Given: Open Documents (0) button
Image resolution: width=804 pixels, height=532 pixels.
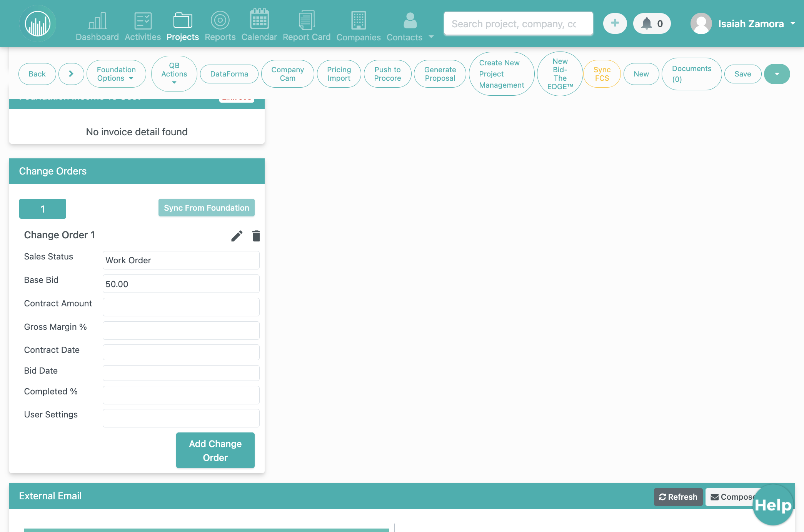Looking at the screenshot, I should pyautogui.click(x=692, y=74).
